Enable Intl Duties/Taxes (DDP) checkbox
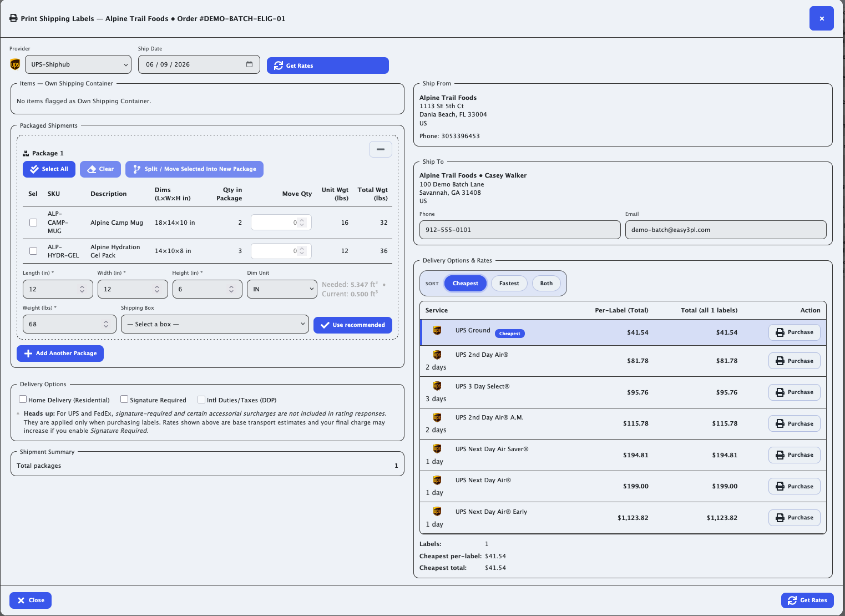Viewport: 845px width, 616px height. tap(201, 399)
